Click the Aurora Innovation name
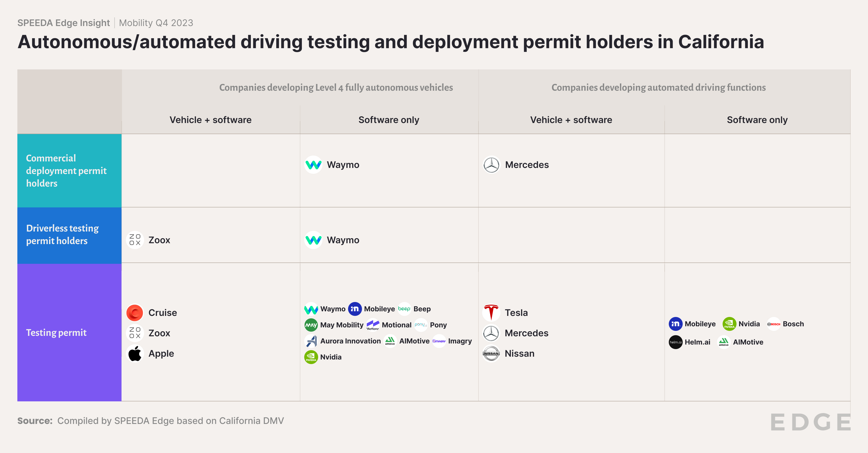Screen dimensions: 868x453 350,341
